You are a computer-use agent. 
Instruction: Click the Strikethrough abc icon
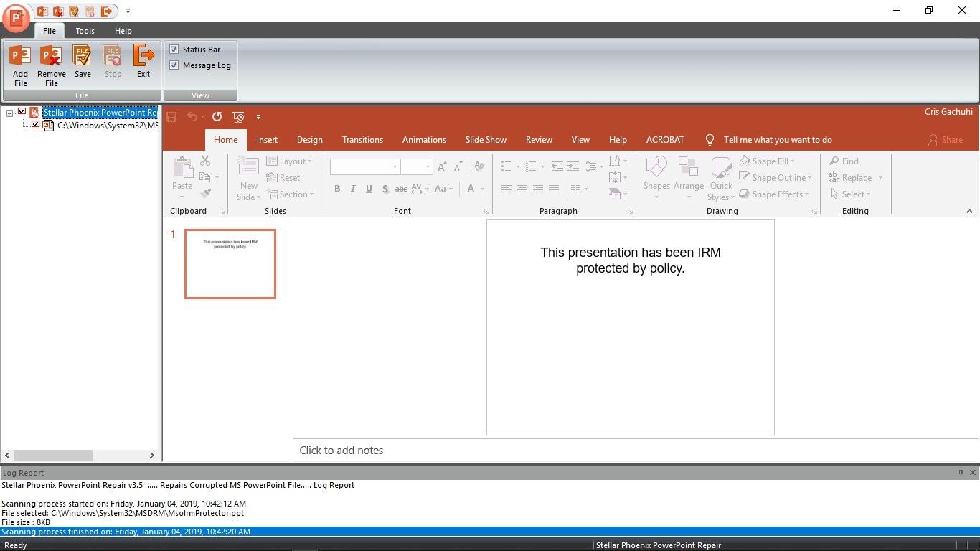click(401, 189)
